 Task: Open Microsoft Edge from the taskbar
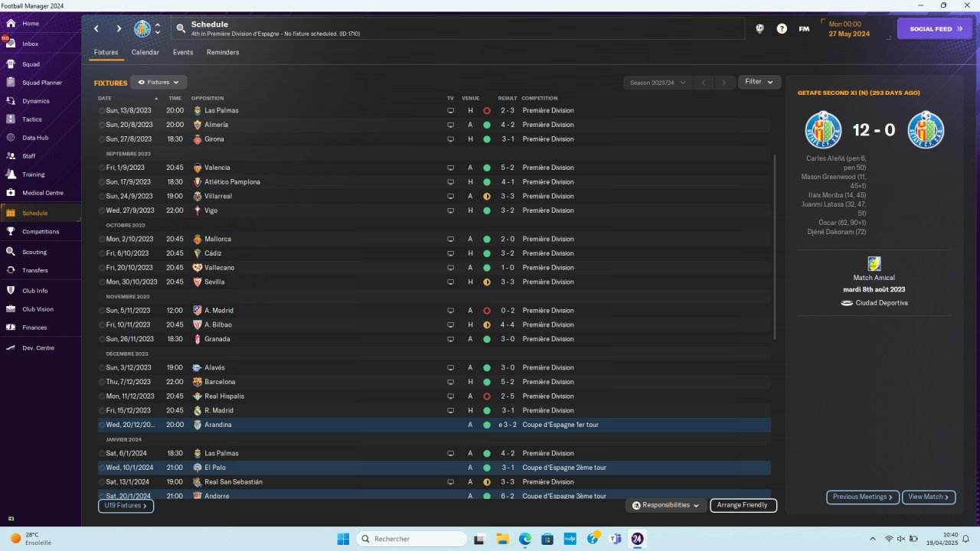525,539
